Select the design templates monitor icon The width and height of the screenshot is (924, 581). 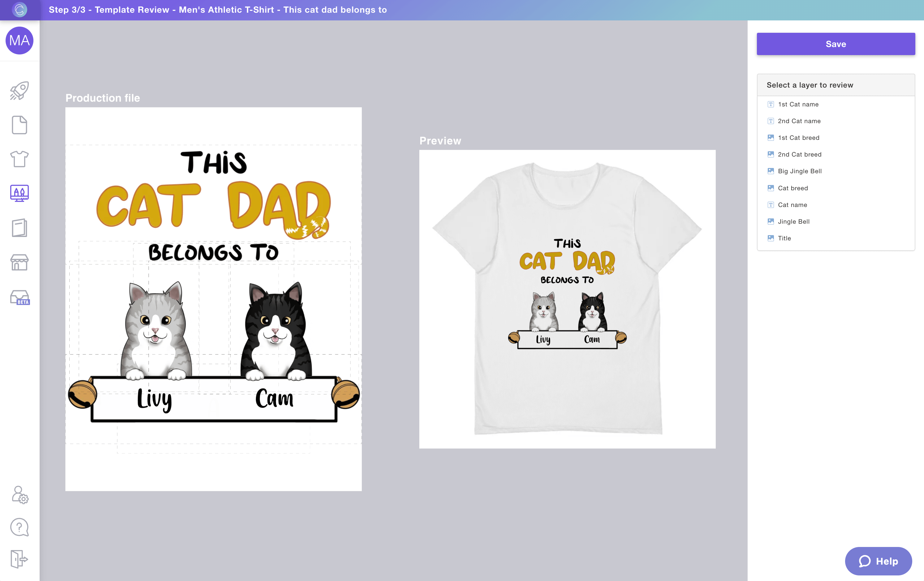[x=19, y=193]
